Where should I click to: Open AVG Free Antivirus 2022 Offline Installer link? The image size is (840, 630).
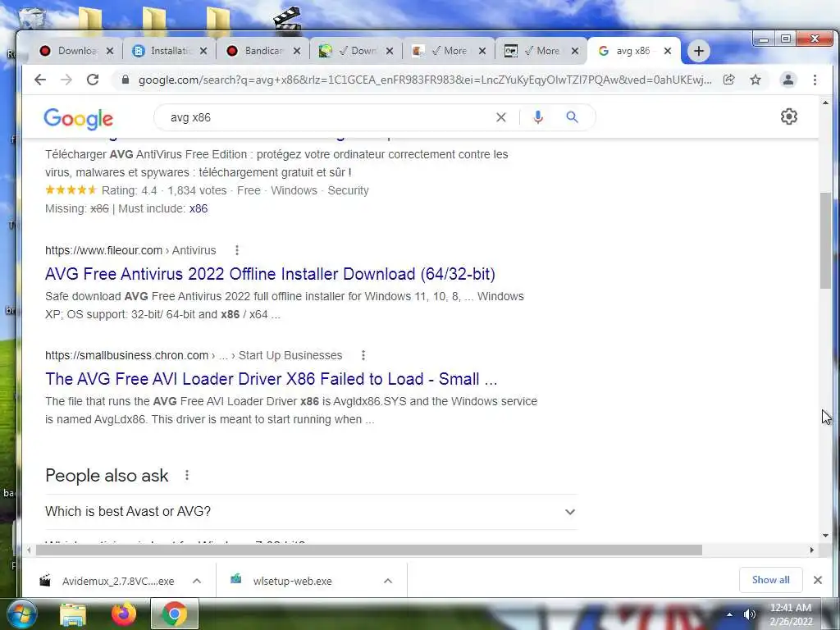(270, 274)
